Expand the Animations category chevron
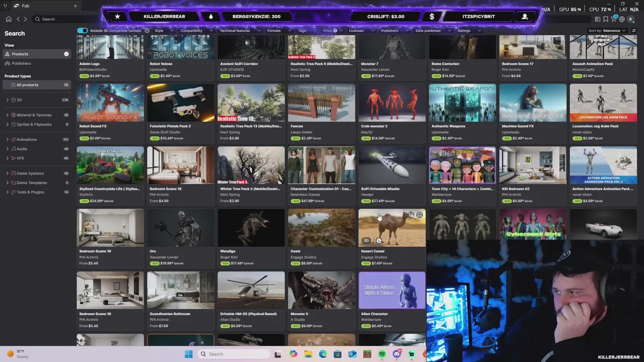Image resolution: width=644 pixels, height=362 pixels. click(7, 139)
